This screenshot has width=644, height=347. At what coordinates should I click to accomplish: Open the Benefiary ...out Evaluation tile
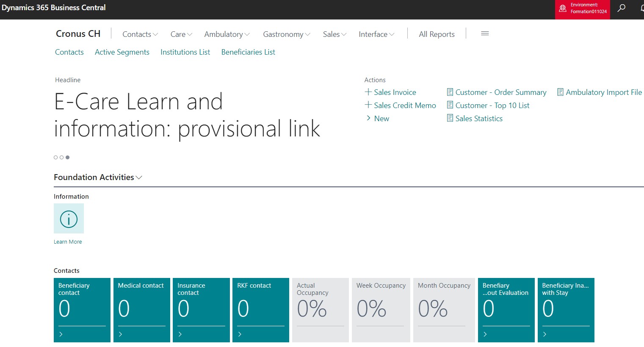click(x=506, y=310)
